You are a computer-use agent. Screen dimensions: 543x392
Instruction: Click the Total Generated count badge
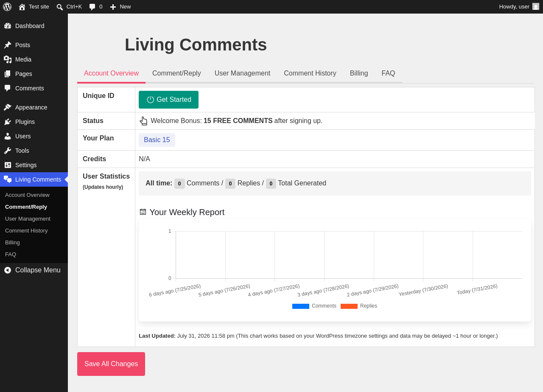click(x=271, y=184)
